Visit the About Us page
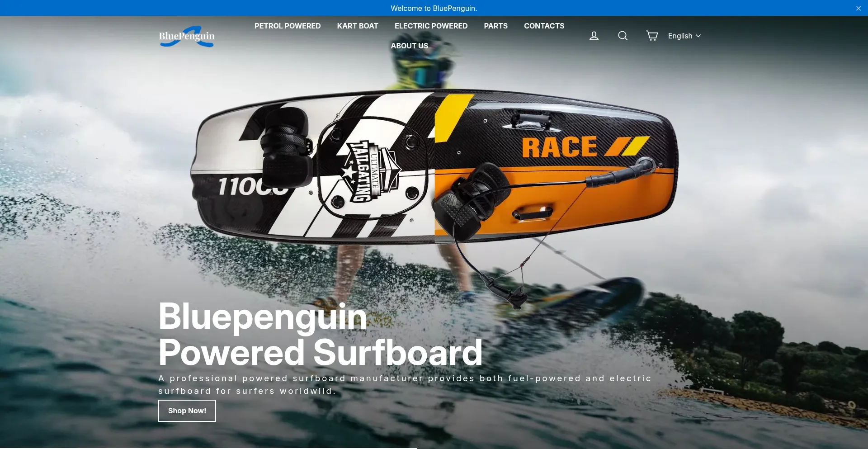Screen dimensions: 868x449 (x=409, y=46)
